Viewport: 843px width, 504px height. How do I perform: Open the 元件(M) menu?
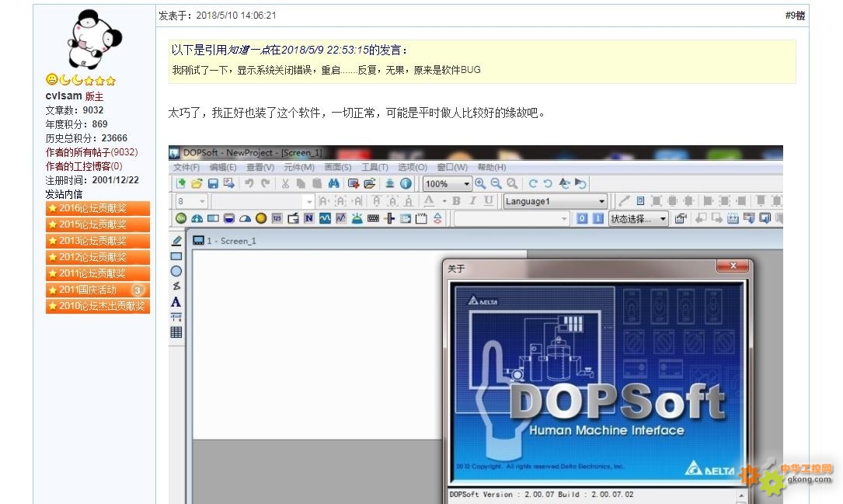click(299, 167)
